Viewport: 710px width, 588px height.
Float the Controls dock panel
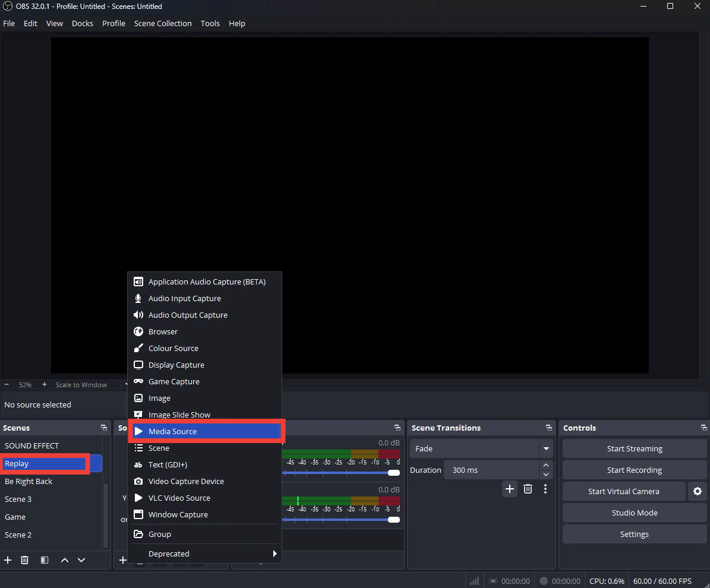point(703,428)
